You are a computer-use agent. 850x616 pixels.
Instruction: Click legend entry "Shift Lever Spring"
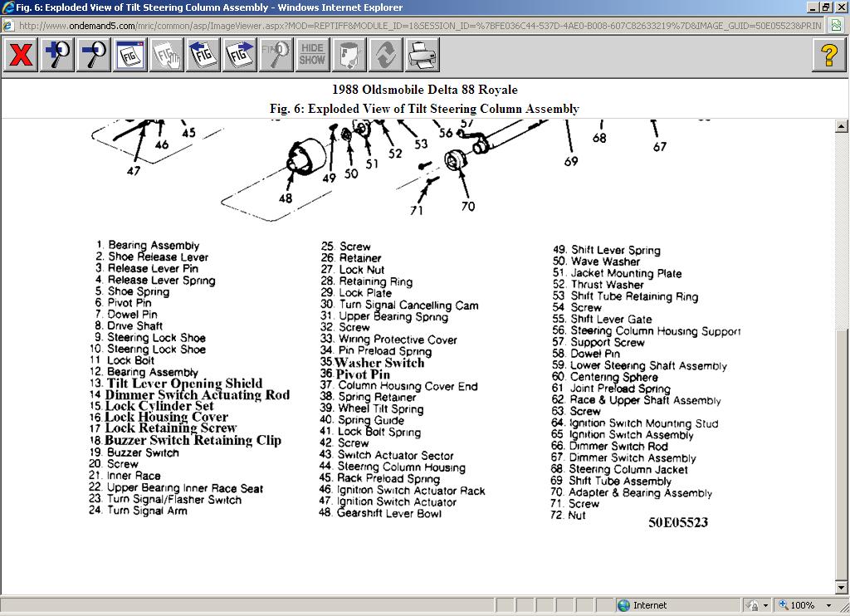616,250
